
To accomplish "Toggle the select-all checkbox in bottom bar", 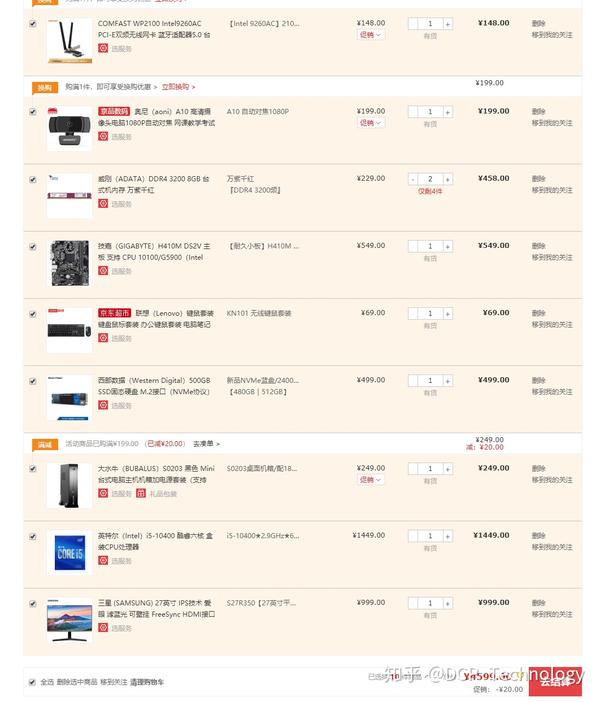I will point(32,682).
